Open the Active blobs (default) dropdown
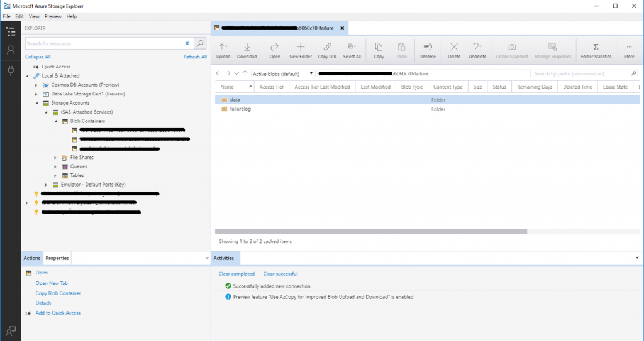This screenshot has width=644, height=341. (x=283, y=73)
